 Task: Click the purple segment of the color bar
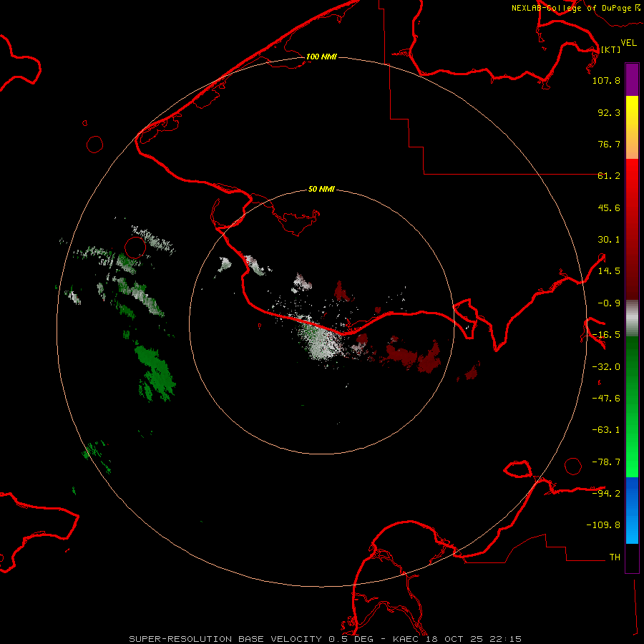[x=632, y=79]
